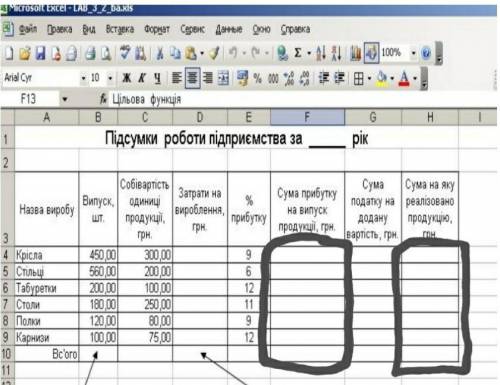The width and height of the screenshot is (500, 385).
Task: Select column A header
Action: (47, 117)
